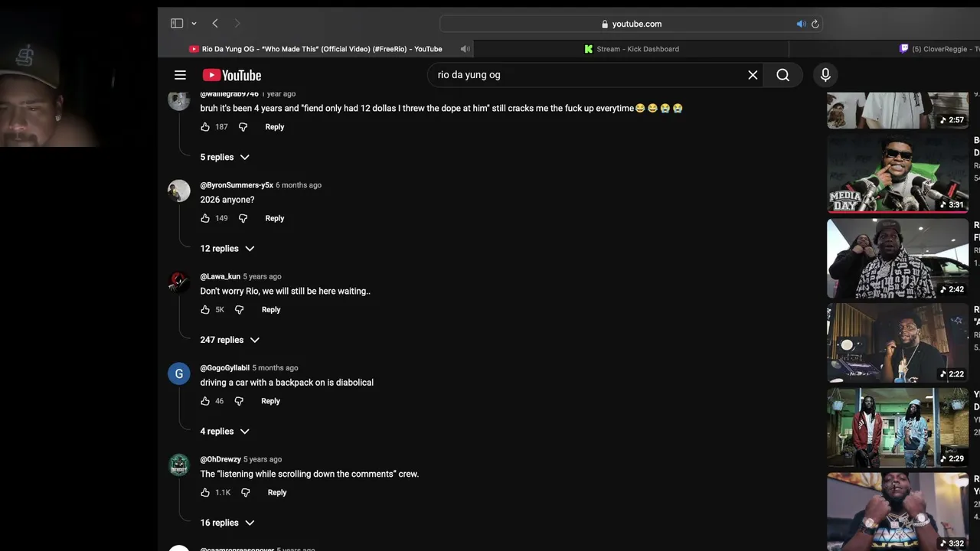Expand the 16 replies thread
Viewport: 980px width, 551px height.
(227, 523)
